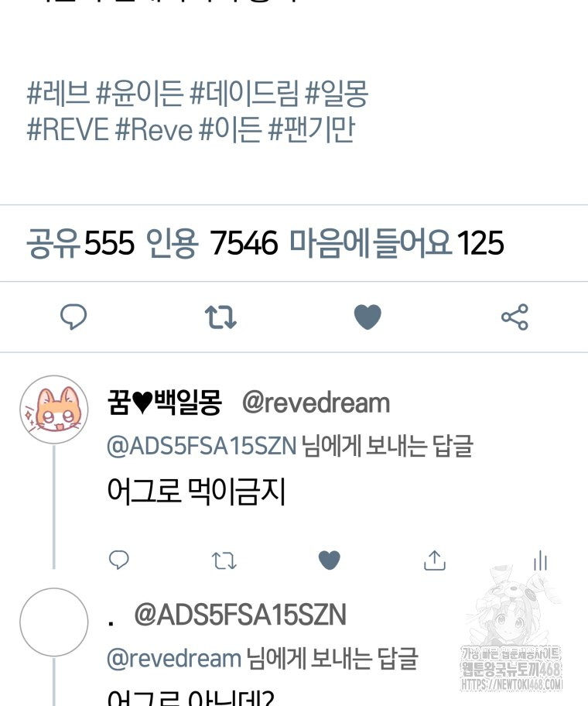The height and width of the screenshot is (706, 588).
Task: Reply to 꿈♥백일몽's comment bubble icon
Action: pyautogui.click(x=119, y=560)
